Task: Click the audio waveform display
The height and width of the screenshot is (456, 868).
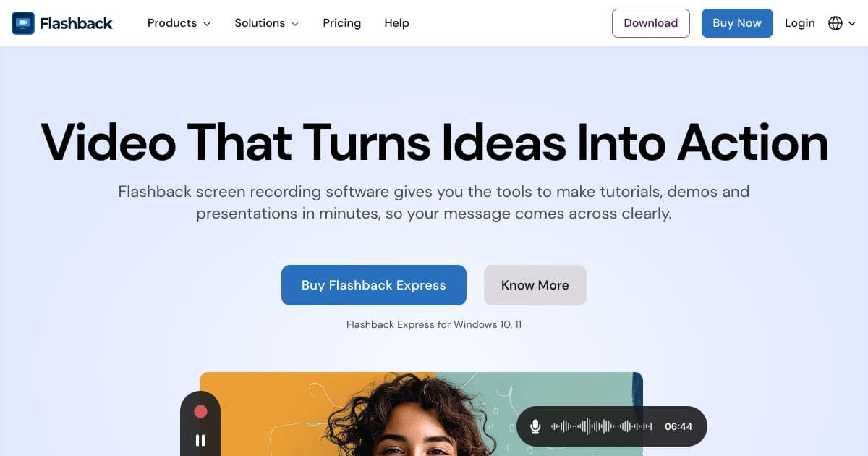Action: click(602, 426)
